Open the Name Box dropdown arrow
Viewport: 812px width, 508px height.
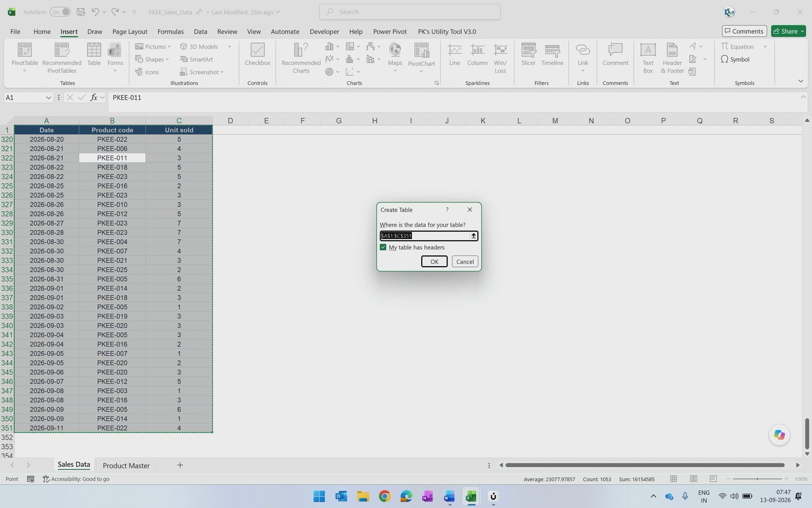point(49,98)
